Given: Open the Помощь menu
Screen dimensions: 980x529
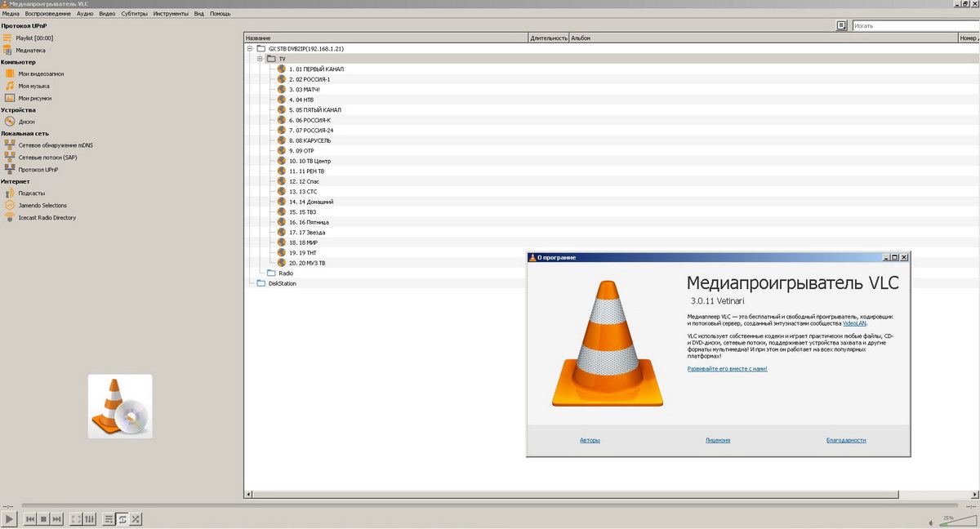Looking at the screenshot, I should [x=220, y=14].
